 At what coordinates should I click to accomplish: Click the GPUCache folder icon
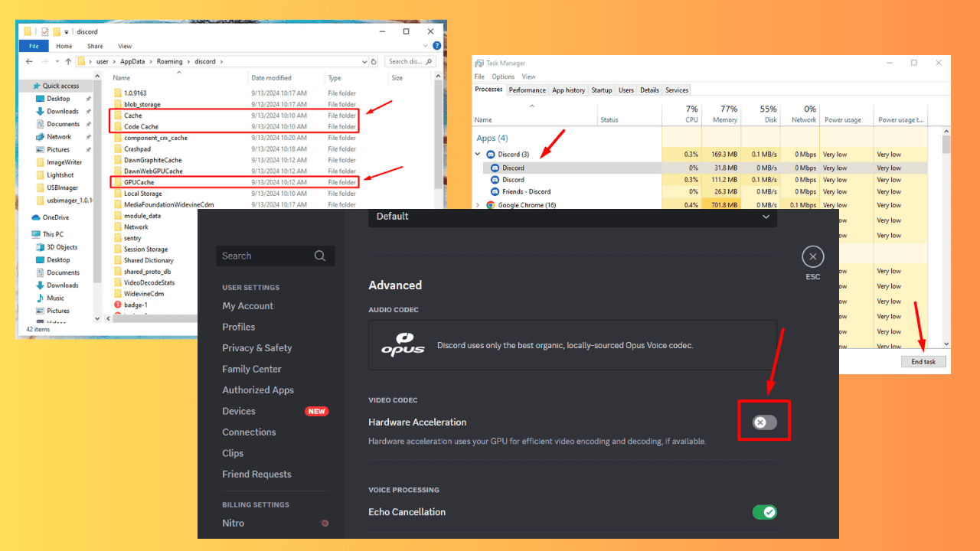tap(118, 182)
